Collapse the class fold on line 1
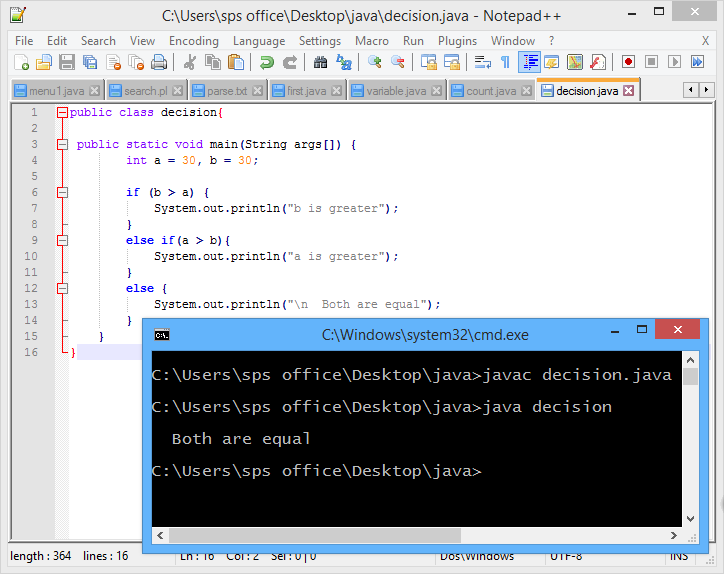Screen dimensions: 724x574 pyautogui.click(x=62, y=112)
